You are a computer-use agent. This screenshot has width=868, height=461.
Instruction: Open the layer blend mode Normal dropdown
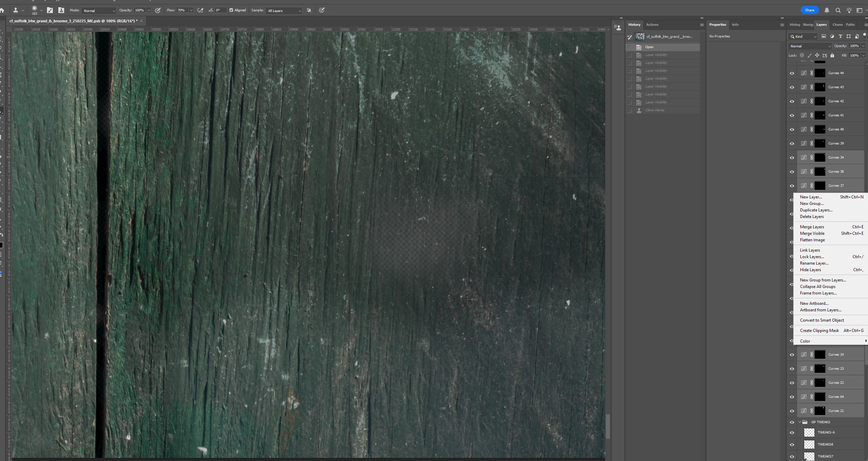(810, 46)
